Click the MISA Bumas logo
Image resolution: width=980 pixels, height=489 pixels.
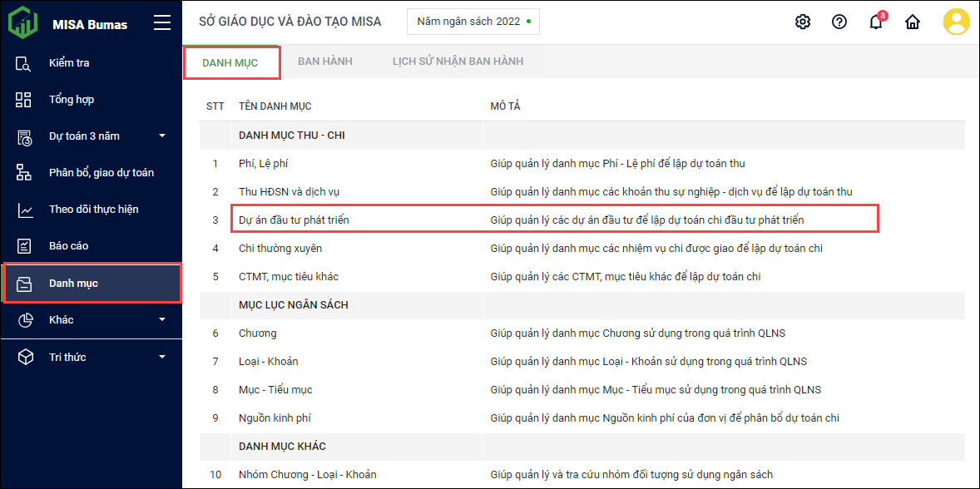pyautogui.click(x=23, y=22)
